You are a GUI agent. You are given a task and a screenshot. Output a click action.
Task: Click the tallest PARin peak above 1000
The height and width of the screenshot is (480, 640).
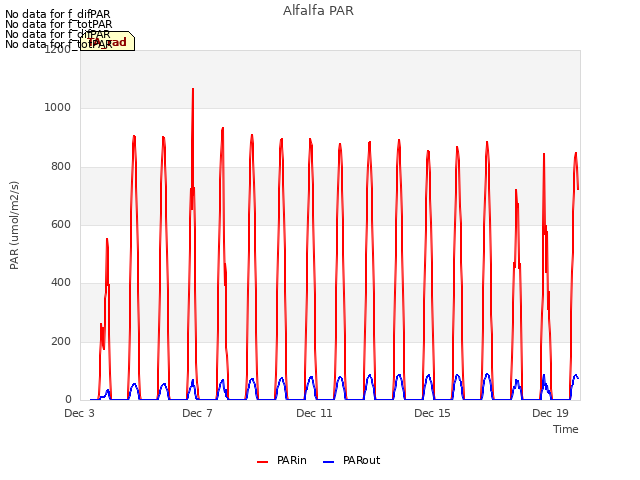point(193,90)
